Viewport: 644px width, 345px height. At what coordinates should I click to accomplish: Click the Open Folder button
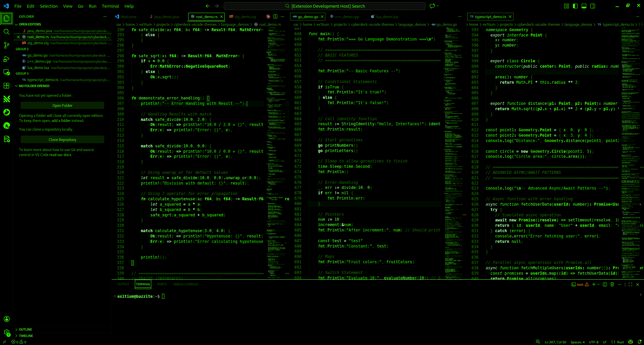tap(62, 105)
